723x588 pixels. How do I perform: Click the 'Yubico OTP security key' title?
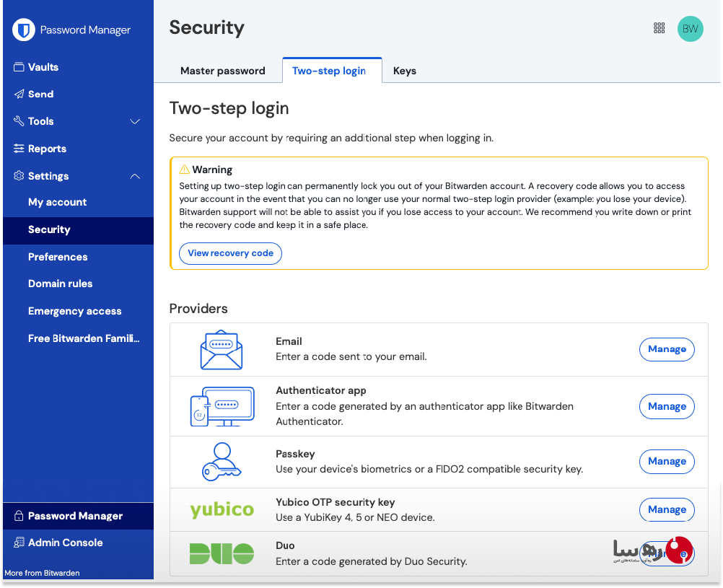tap(336, 502)
